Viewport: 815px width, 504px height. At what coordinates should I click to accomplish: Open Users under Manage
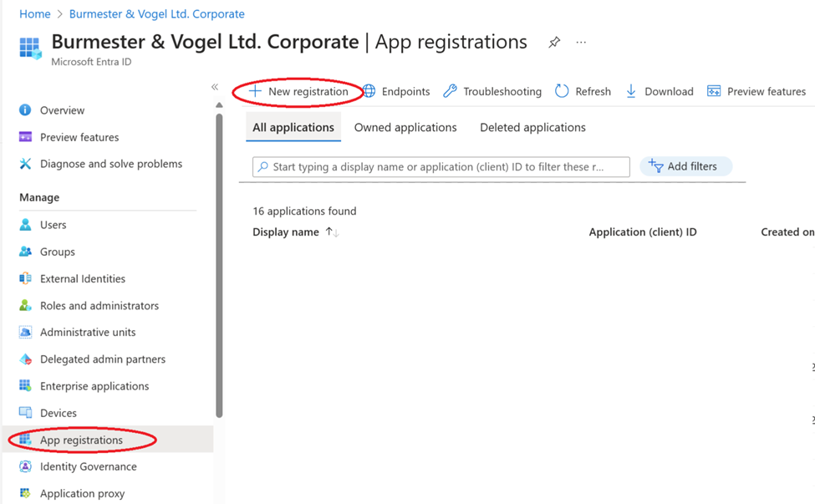click(53, 225)
